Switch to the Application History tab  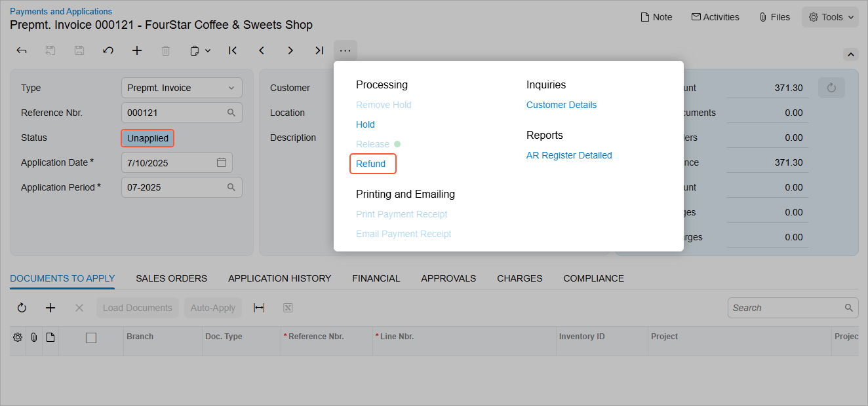click(x=279, y=278)
